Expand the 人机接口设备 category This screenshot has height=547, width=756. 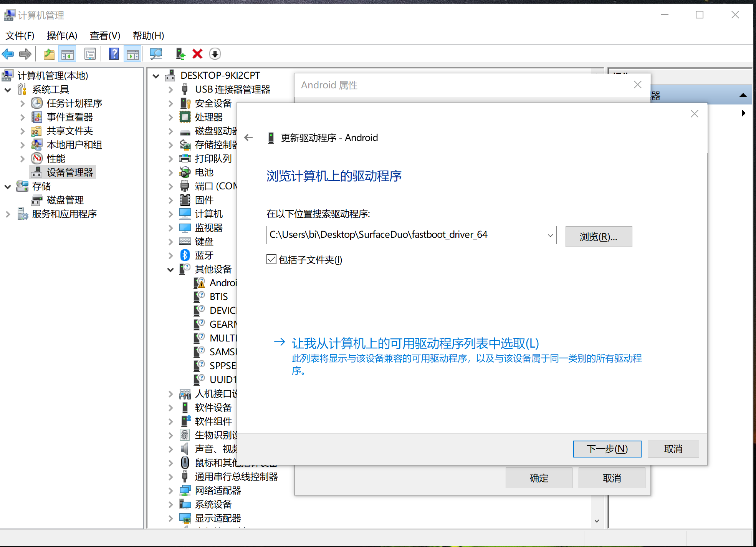(x=171, y=394)
